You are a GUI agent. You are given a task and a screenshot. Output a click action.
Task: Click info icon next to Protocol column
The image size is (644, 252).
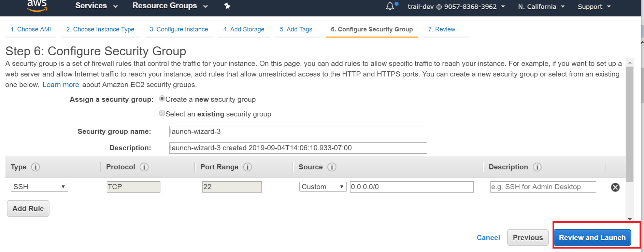144,167
